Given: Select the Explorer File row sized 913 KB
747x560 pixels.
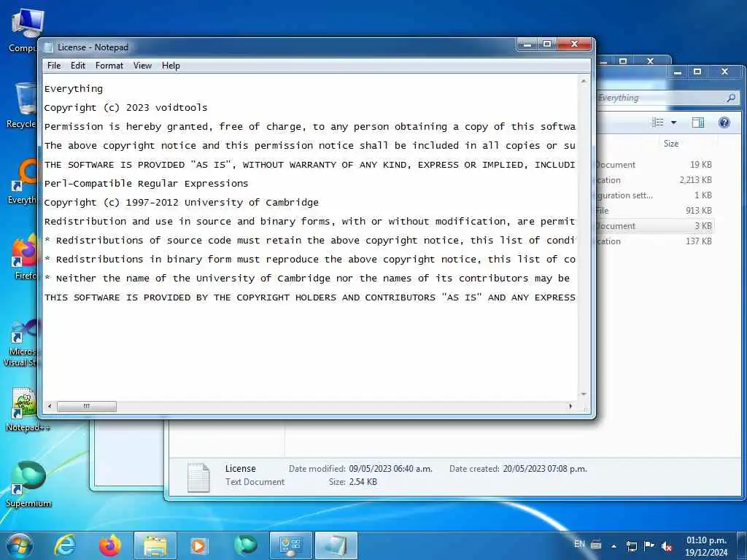Looking at the screenshot, I should coord(654,211).
